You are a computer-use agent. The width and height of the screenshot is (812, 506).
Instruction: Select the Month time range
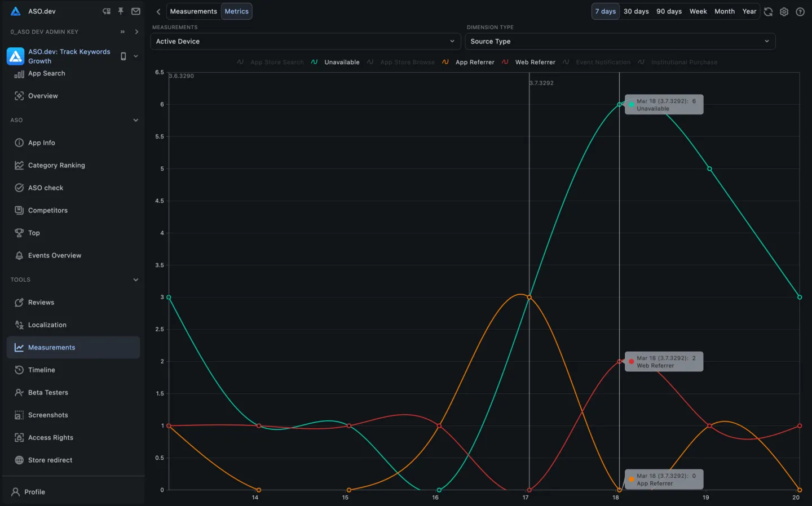(725, 11)
